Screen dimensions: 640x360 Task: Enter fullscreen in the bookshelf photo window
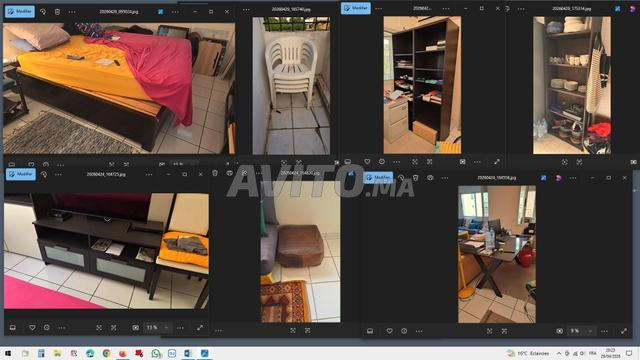(x=497, y=162)
